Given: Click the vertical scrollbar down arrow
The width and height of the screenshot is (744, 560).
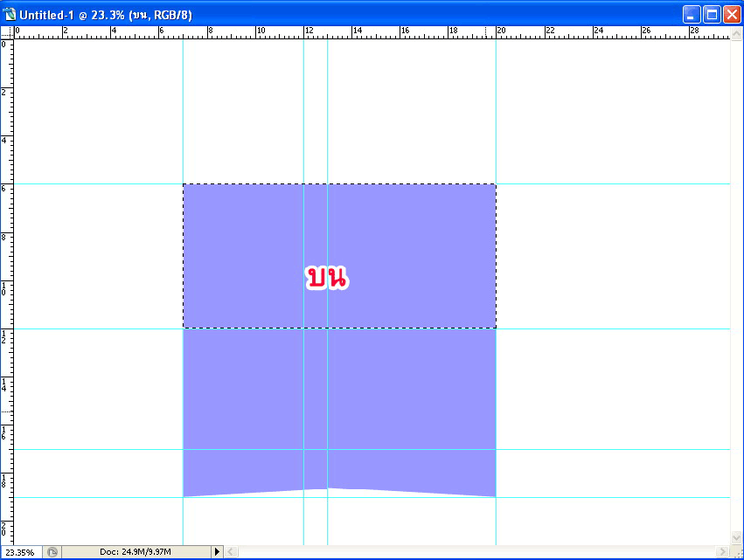Looking at the screenshot, I should click(x=736, y=537).
